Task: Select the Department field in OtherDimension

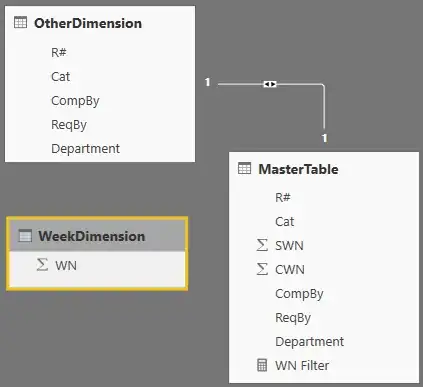Action: pyautogui.click(x=85, y=149)
